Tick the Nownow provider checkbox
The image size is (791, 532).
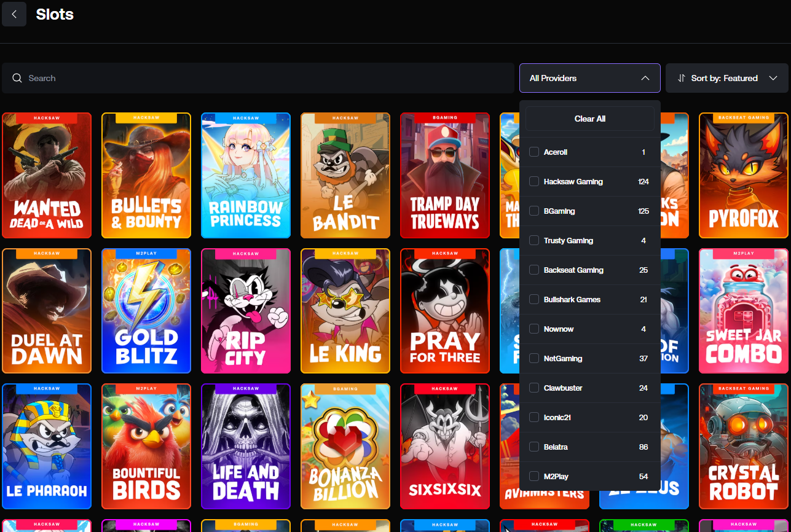[x=534, y=329]
